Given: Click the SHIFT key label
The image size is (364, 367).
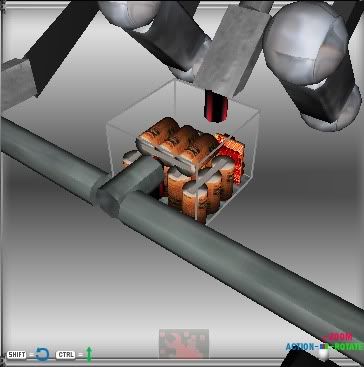Looking at the screenshot, I should [x=16, y=355].
